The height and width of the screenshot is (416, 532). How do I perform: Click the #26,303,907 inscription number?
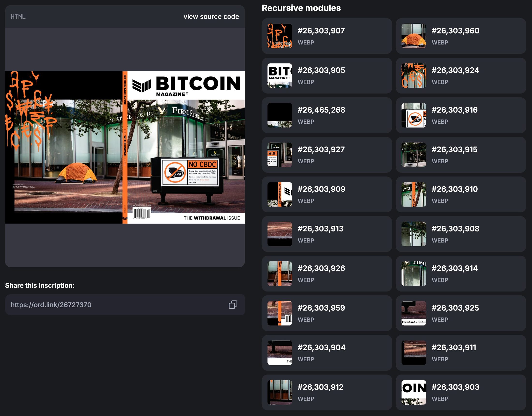tap(321, 31)
